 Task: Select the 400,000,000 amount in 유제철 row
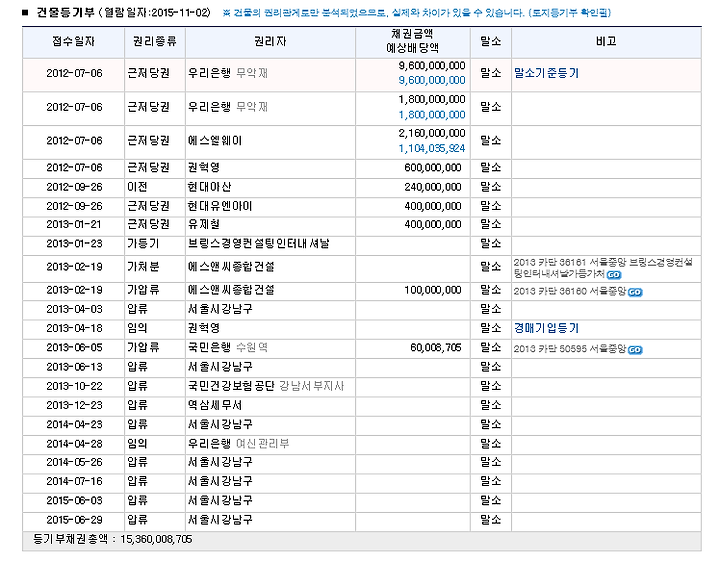433,225
